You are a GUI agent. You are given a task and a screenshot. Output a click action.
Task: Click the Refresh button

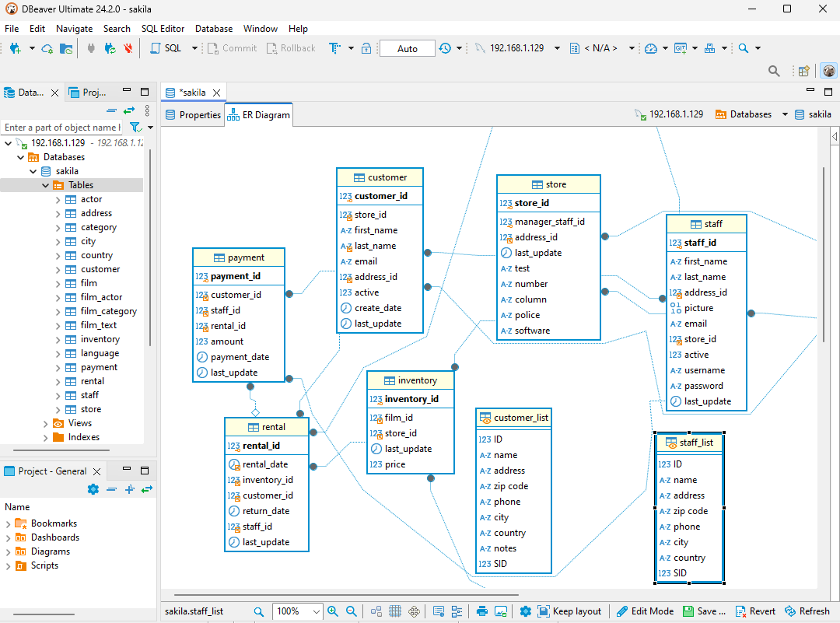pyautogui.click(x=807, y=611)
